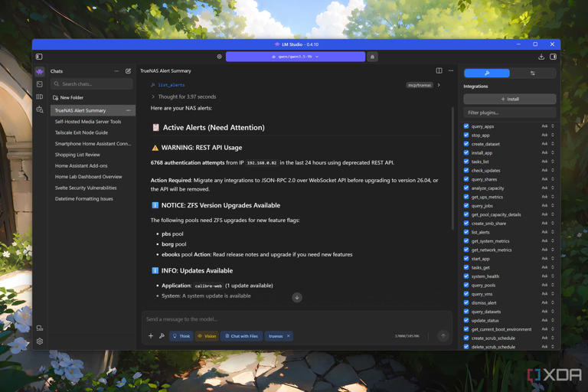
Task: Add attachment with plus icon in composer
Action: [x=151, y=336]
